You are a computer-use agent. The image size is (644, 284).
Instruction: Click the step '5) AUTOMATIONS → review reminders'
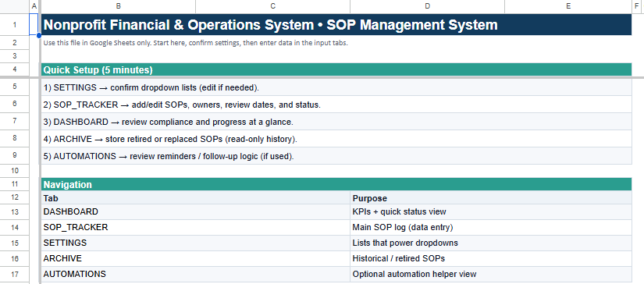pos(336,156)
